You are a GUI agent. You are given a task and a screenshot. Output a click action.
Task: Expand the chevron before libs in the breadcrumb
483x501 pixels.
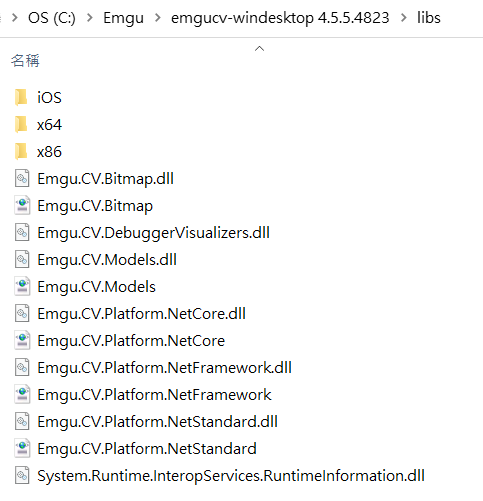point(404,18)
